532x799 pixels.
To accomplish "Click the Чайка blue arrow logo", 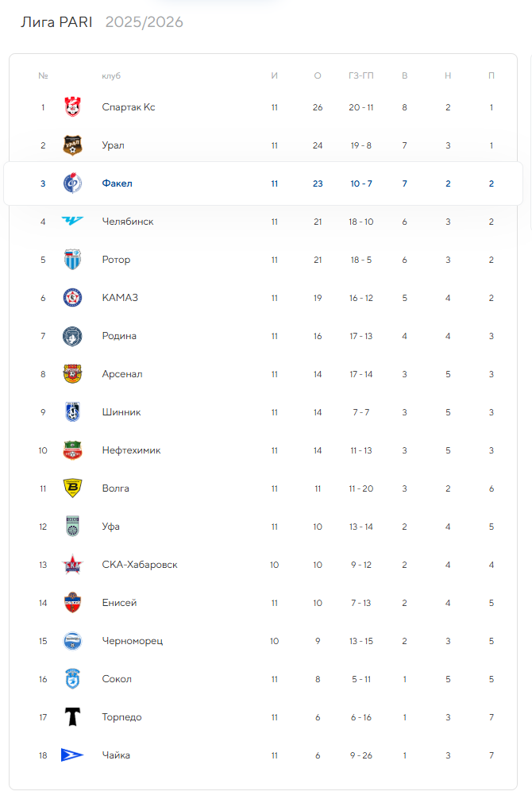I will (71, 755).
